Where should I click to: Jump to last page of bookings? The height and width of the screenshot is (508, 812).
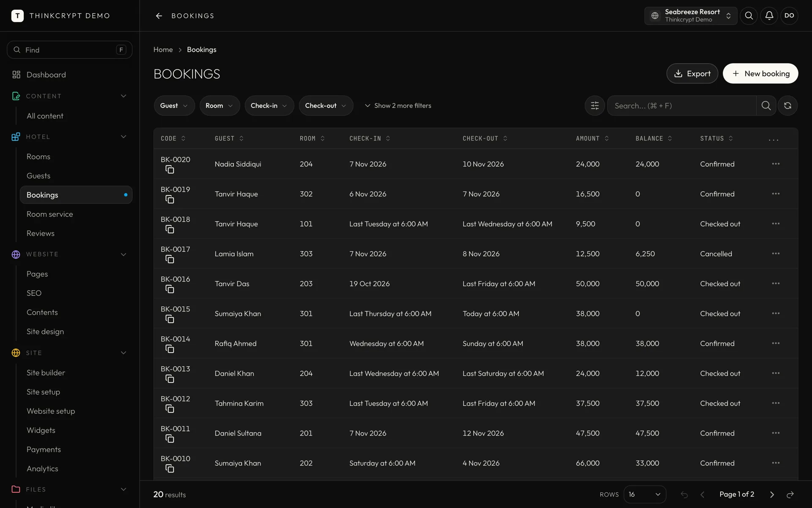coord(790,494)
